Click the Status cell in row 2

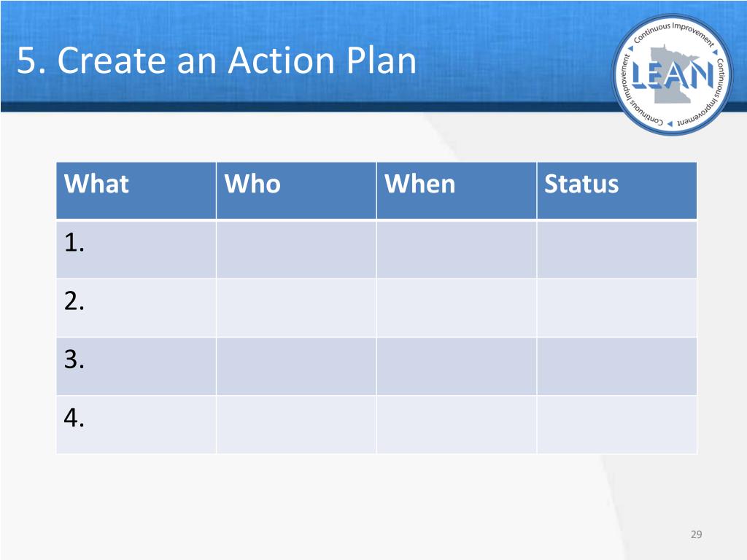pyautogui.click(x=617, y=308)
